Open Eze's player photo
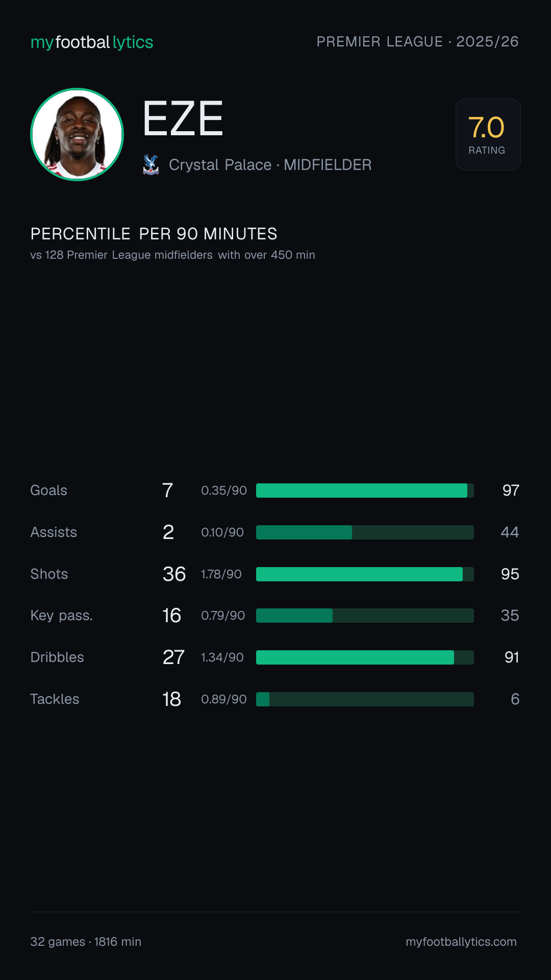The height and width of the screenshot is (980, 551). click(x=77, y=134)
